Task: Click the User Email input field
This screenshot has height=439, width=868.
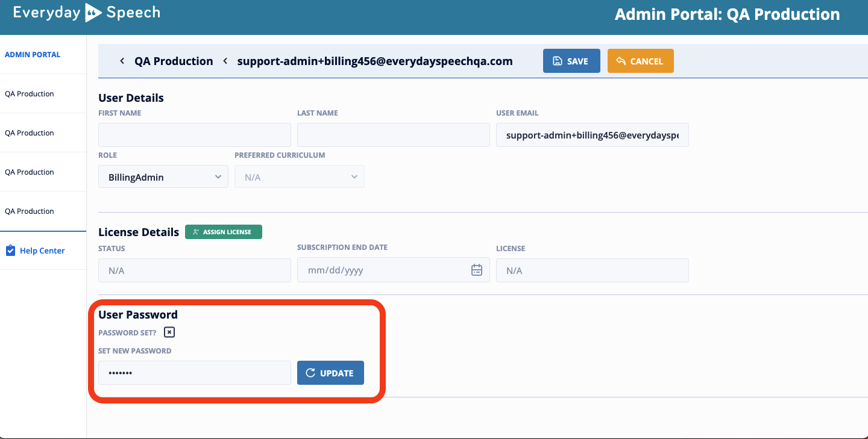Action: click(x=593, y=135)
